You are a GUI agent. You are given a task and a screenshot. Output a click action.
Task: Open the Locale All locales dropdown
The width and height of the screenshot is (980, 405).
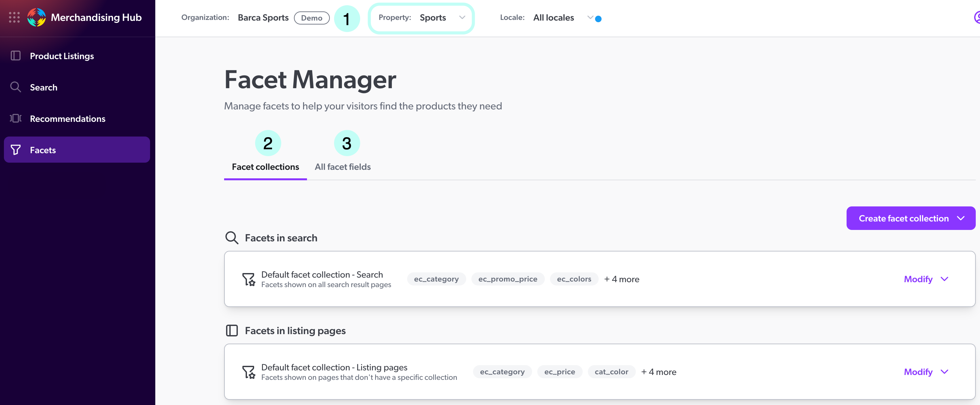546,18
